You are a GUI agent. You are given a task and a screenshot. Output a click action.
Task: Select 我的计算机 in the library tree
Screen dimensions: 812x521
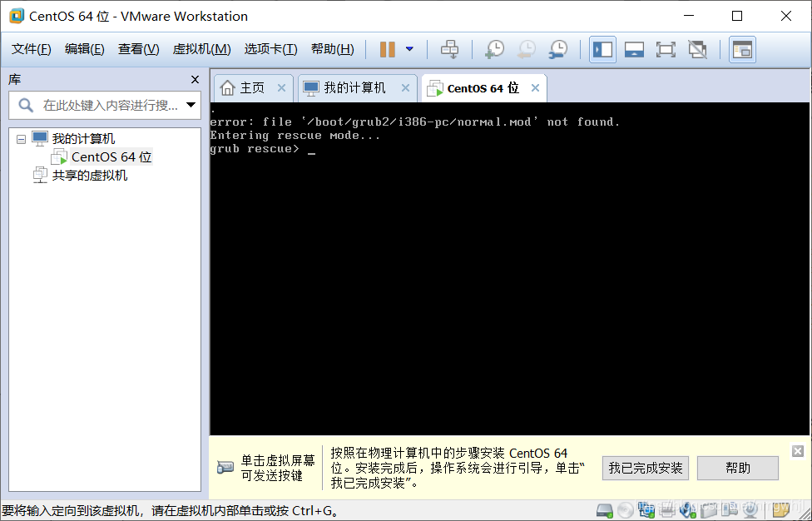[x=83, y=139]
